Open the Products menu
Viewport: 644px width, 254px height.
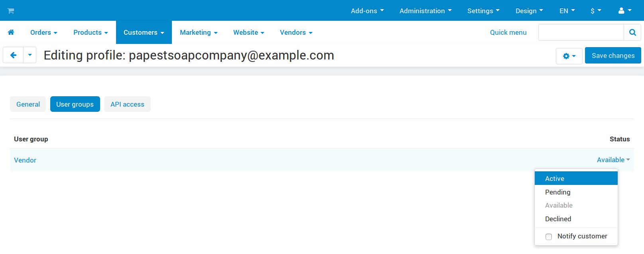pyautogui.click(x=91, y=32)
